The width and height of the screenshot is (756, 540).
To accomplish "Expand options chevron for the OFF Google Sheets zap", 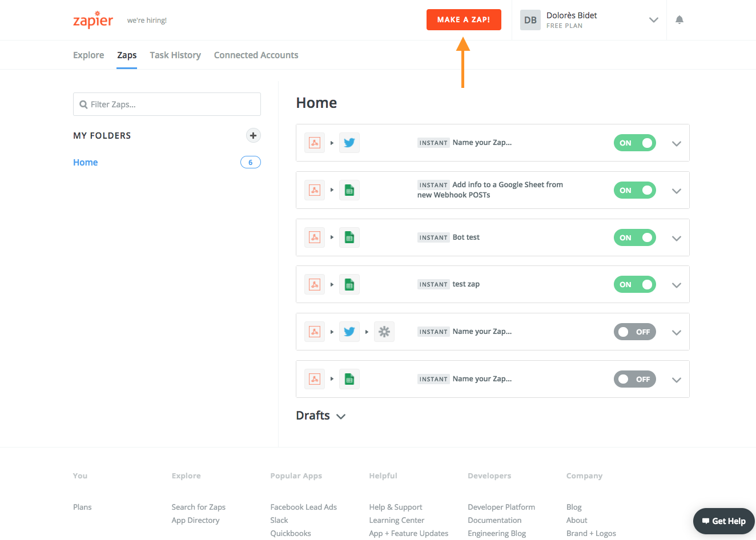I will [x=677, y=380].
